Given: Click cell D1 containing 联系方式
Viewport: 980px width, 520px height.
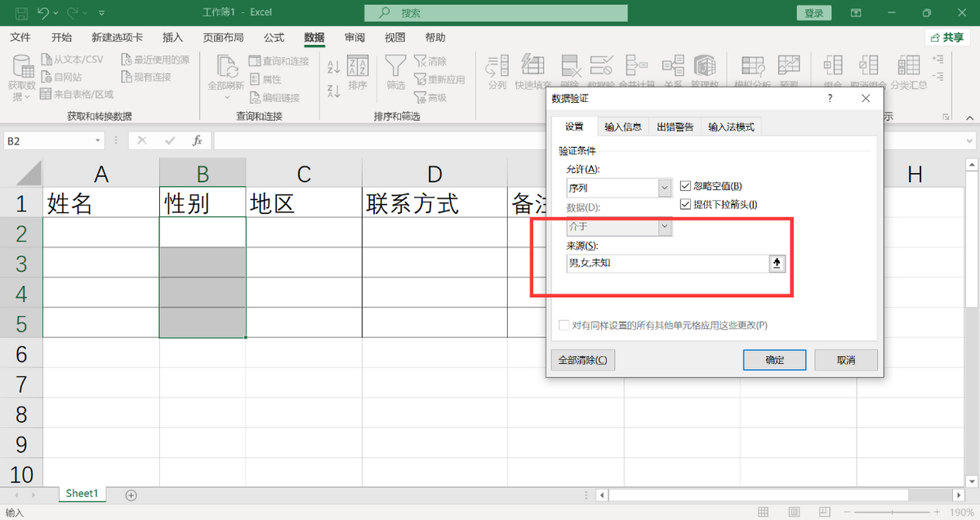Looking at the screenshot, I should click(x=434, y=202).
